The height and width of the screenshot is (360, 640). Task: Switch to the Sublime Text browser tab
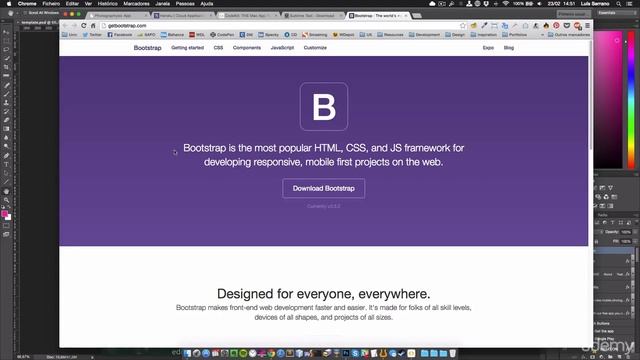click(x=312, y=16)
